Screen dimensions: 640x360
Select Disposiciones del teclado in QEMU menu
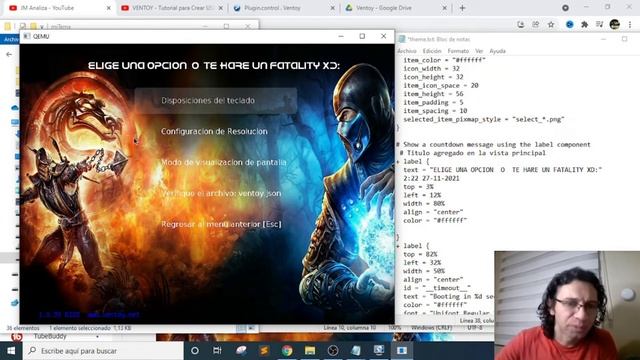(x=216, y=100)
